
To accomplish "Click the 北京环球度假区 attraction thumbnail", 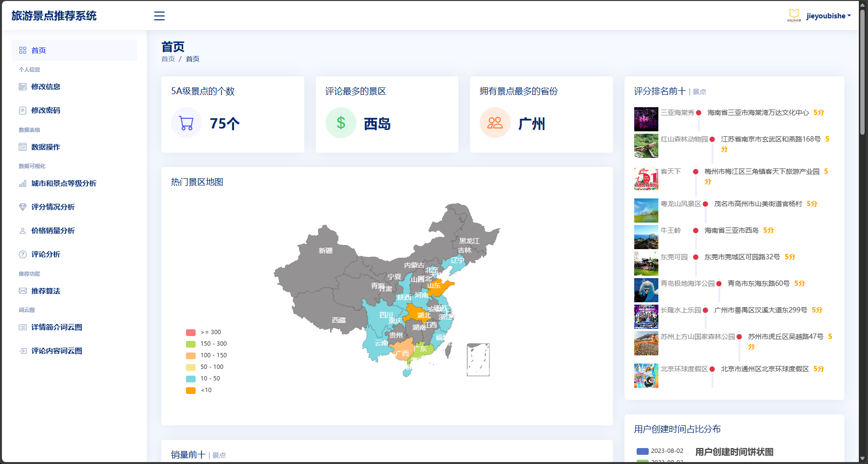I will [646, 376].
